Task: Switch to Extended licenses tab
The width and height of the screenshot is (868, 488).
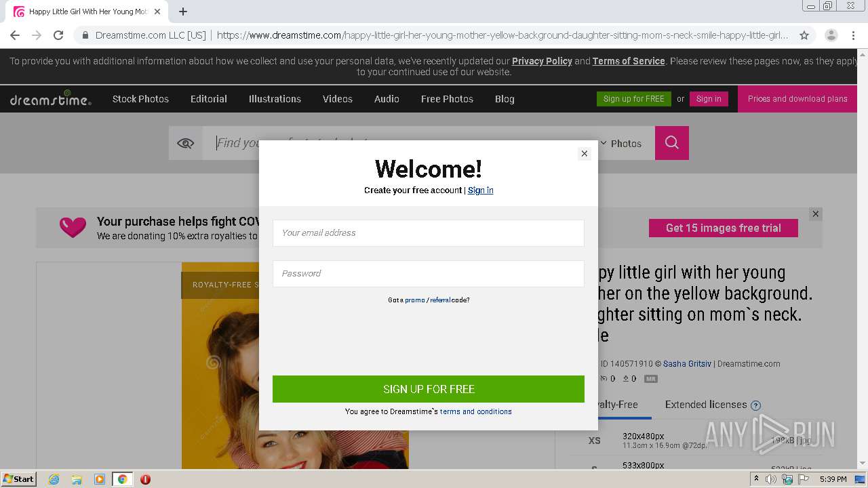Action: 706,405
